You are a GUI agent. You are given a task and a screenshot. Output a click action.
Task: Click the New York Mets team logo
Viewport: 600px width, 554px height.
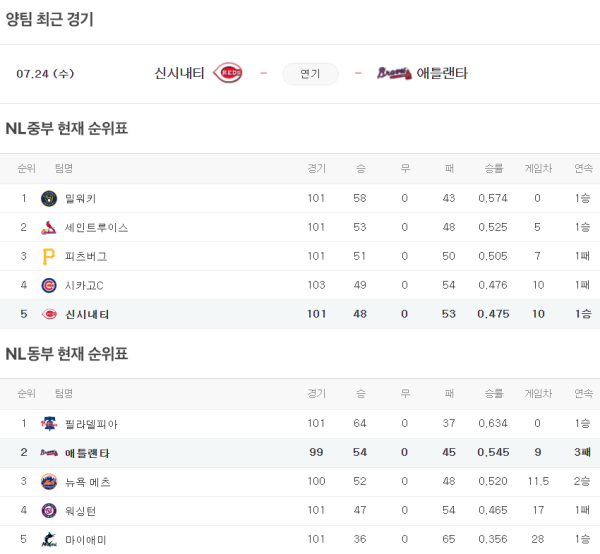pos(49,482)
